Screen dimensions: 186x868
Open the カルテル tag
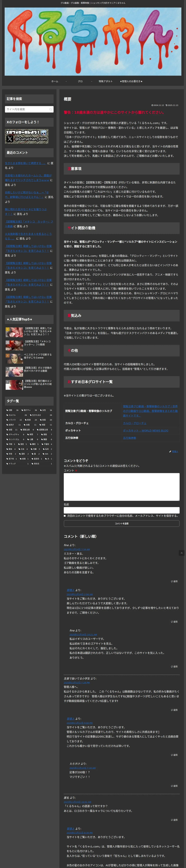click(17, 415)
